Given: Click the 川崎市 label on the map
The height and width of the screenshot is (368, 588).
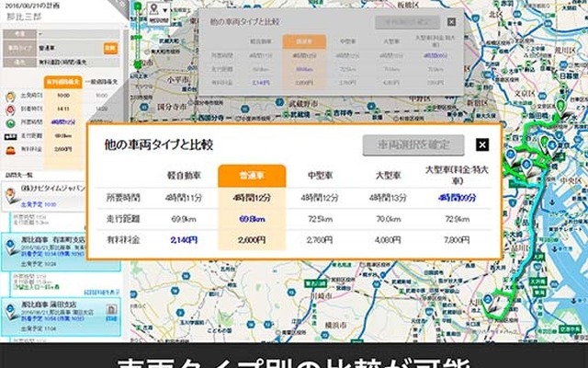Looking at the screenshot, I should click(321, 296).
